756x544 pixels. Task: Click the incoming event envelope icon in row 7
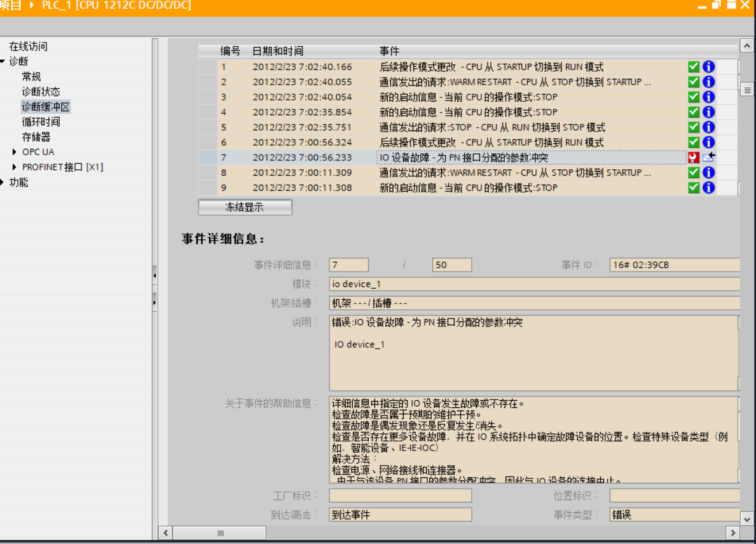(x=709, y=157)
